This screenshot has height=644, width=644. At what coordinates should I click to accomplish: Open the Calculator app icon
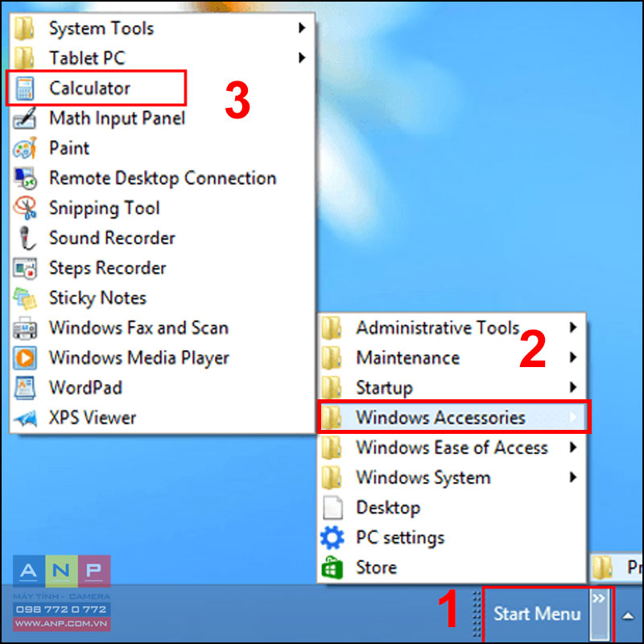[25, 89]
